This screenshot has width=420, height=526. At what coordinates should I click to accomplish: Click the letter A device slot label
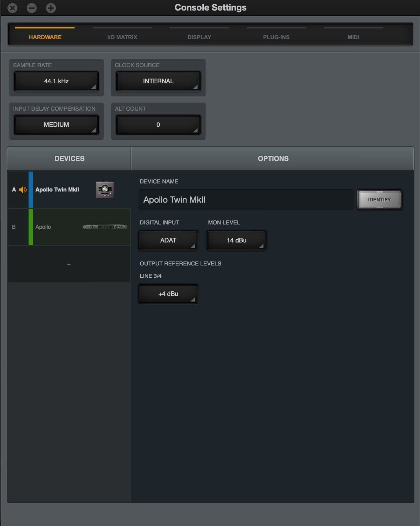pos(14,189)
